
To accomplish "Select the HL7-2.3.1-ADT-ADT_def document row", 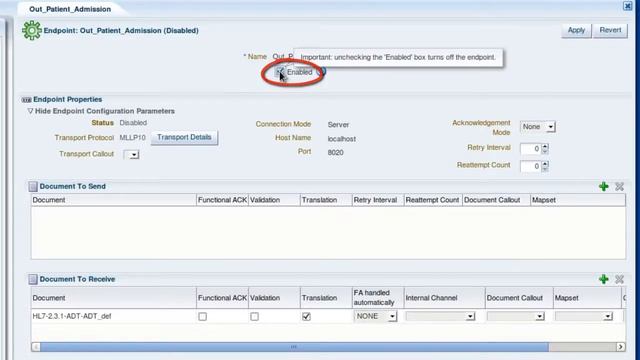I will click(x=327, y=316).
